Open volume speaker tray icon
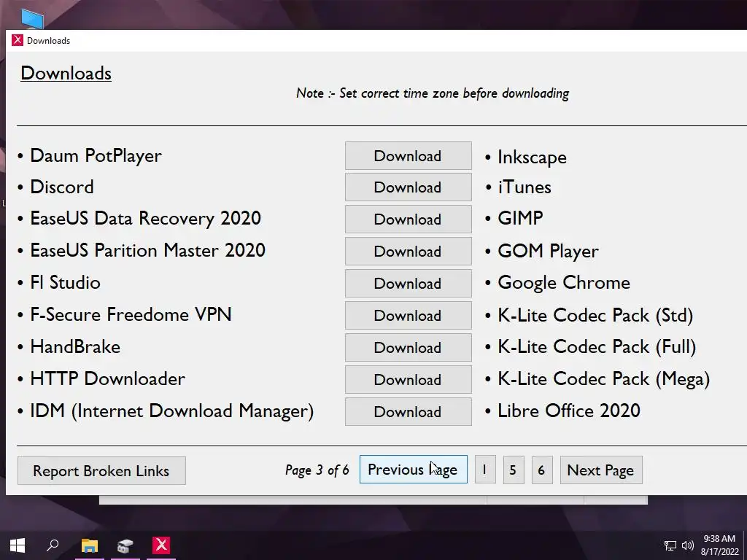Screen dimensions: 747x560 (x=687, y=545)
